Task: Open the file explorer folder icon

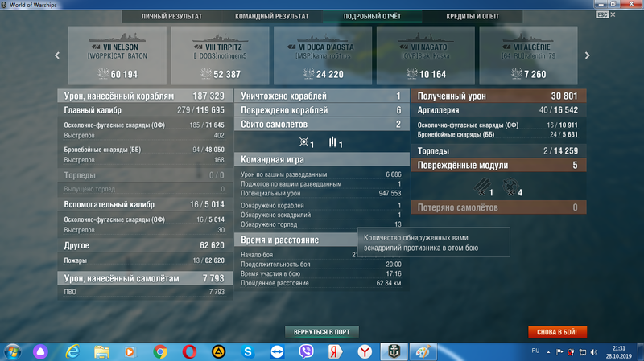Action: click(x=101, y=352)
